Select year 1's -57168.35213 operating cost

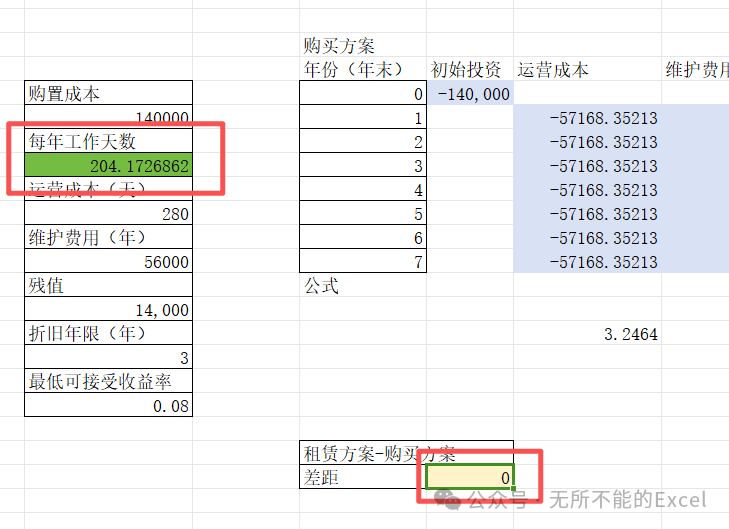[x=588, y=117]
